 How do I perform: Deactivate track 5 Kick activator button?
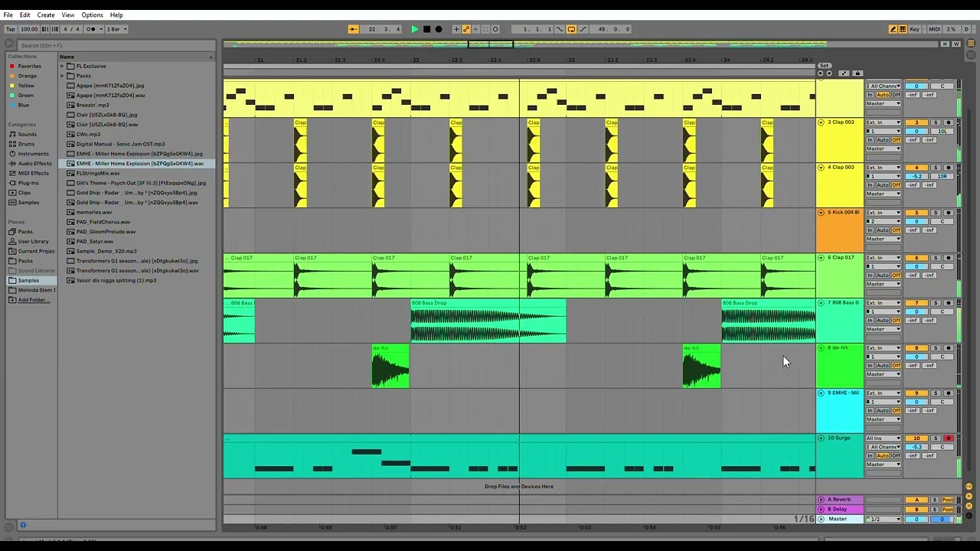point(916,213)
